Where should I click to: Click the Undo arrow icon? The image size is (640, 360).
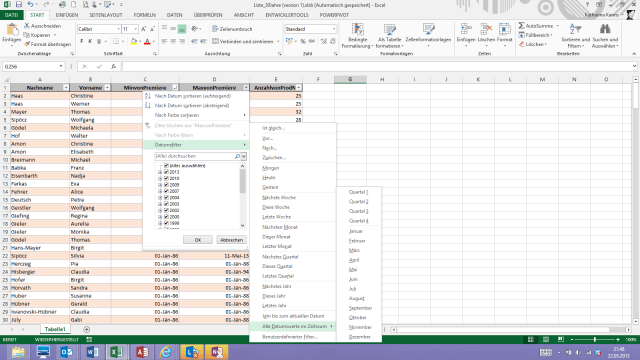30,4
